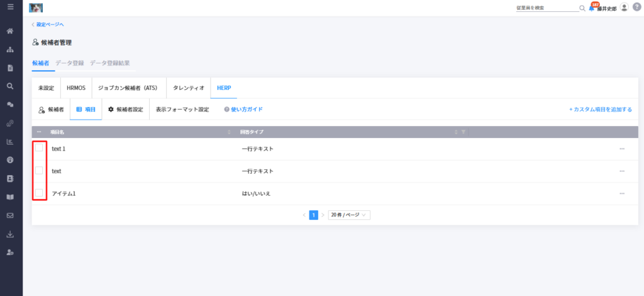Click page number 1 in pagination
The height and width of the screenshot is (296, 644).
coord(313,215)
